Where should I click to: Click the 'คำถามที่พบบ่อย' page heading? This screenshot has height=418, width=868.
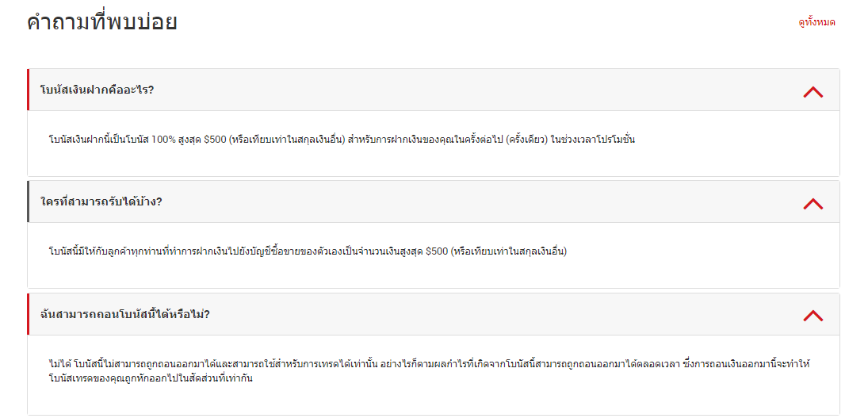[101, 22]
